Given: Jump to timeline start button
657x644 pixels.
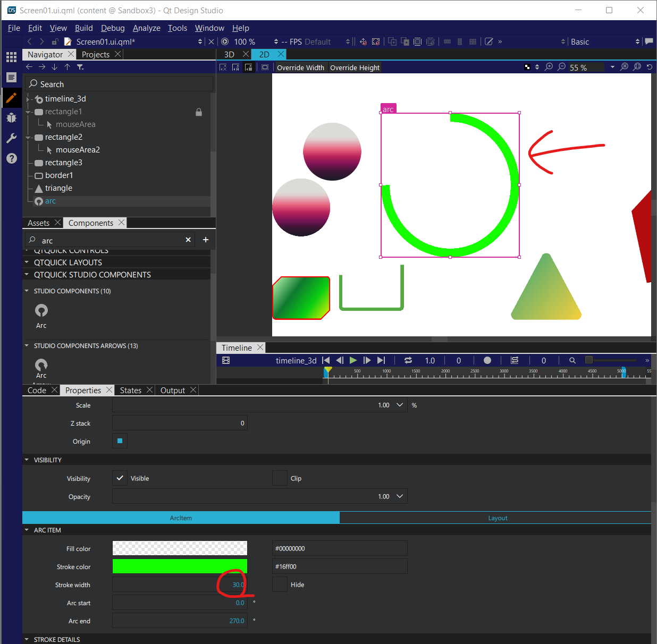Looking at the screenshot, I should [x=326, y=360].
